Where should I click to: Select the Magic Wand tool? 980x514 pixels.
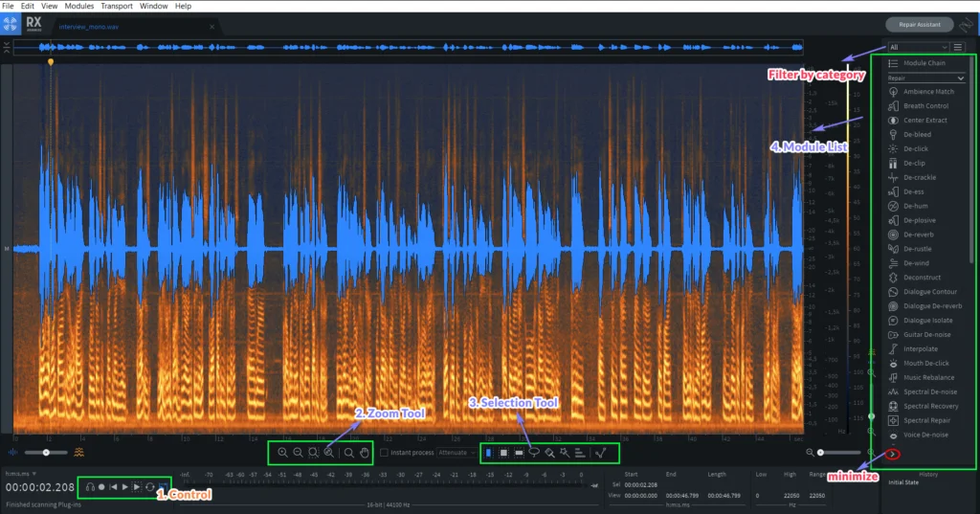click(x=565, y=453)
